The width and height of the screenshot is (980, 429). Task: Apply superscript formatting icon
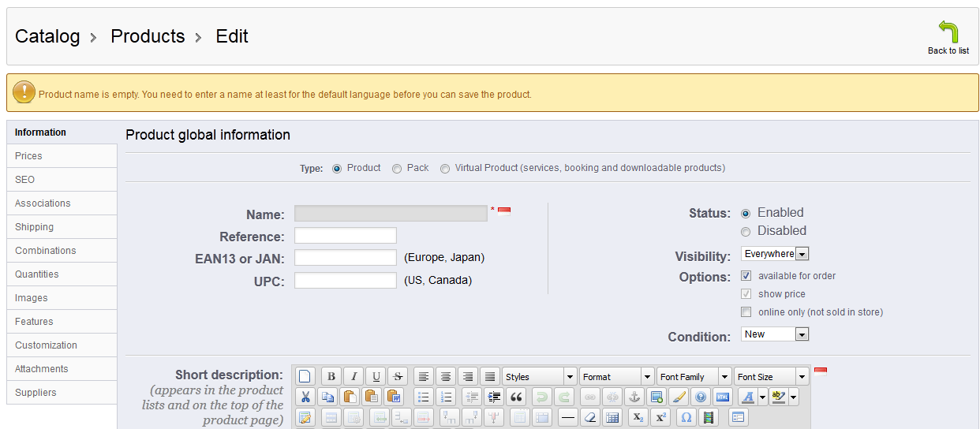click(660, 417)
